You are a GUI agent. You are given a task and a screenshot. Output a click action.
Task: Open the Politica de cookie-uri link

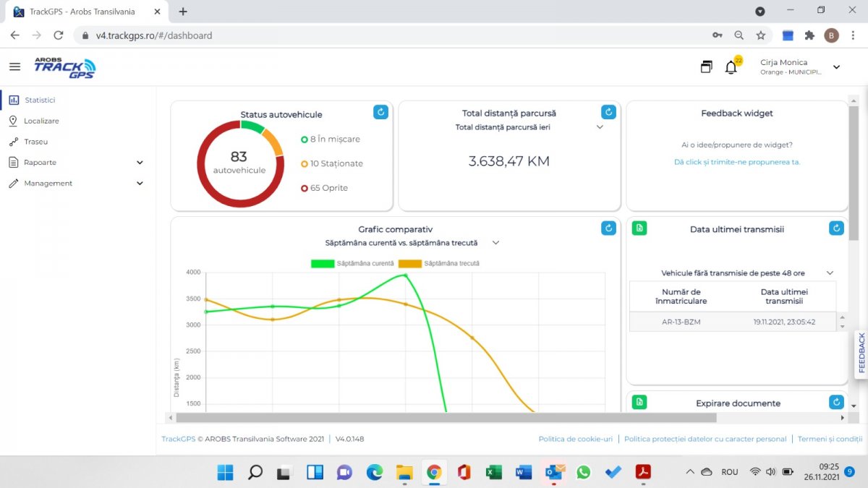pyautogui.click(x=575, y=439)
